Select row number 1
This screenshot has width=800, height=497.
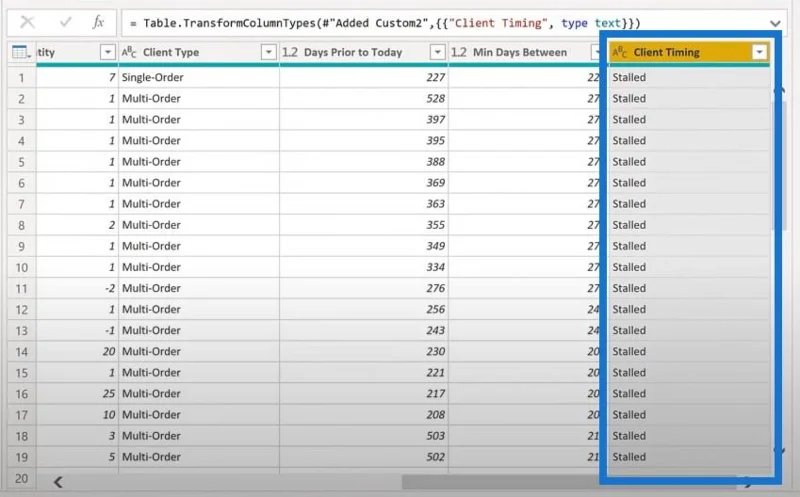coord(21,78)
